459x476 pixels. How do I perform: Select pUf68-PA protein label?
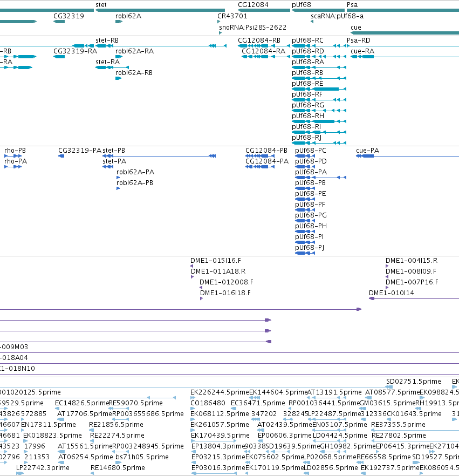311,172
